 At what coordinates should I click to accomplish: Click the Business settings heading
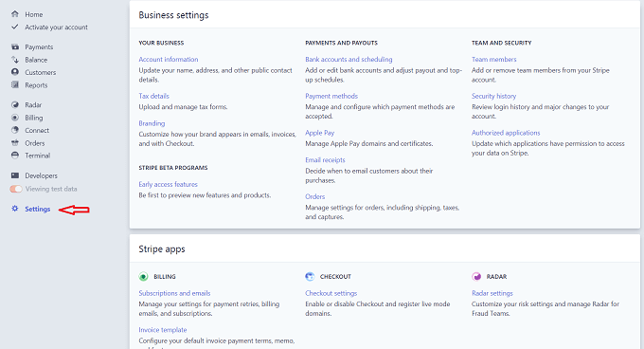[173, 15]
